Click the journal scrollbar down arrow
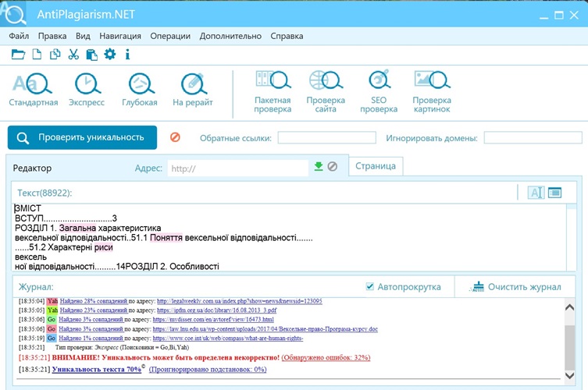Screen dimensions: 588x390 click(569, 375)
